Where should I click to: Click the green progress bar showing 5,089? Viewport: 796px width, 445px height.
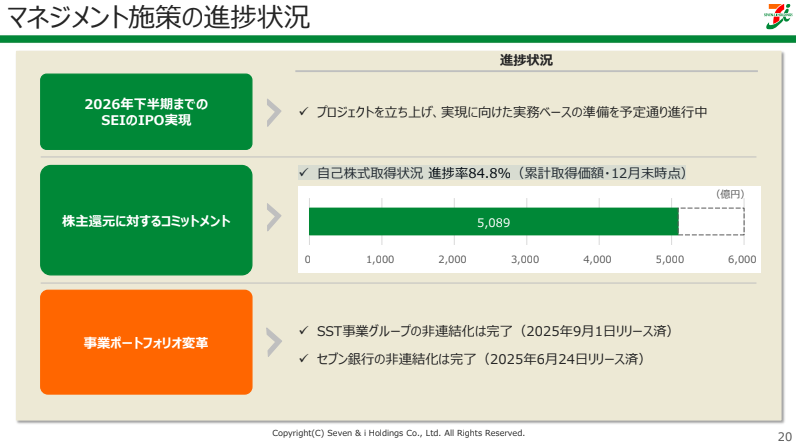point(493,222)
